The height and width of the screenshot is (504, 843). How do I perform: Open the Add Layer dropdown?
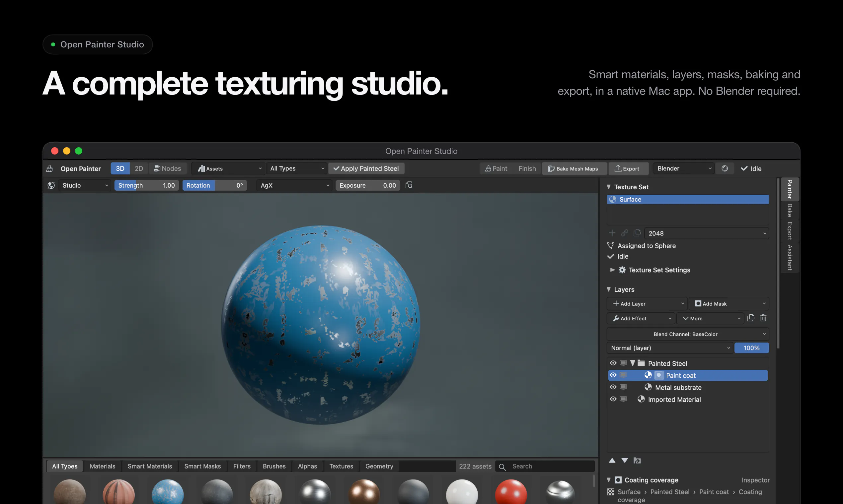click(647, 304)
